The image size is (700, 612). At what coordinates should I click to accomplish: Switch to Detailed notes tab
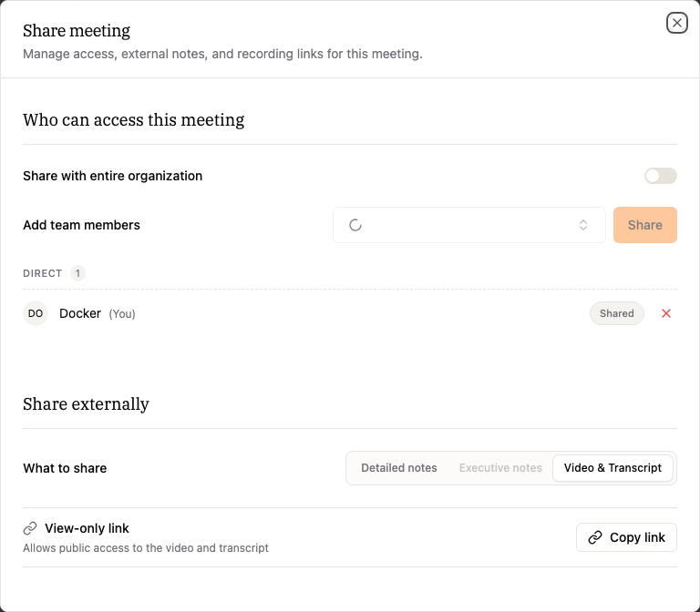(398, 468)
